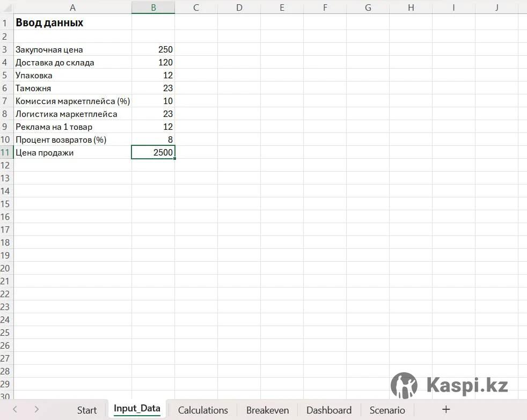The height and width of the screenshot is (420, 527).
Task: Click the 'Таможня' label cell
Action: point(72,88)
